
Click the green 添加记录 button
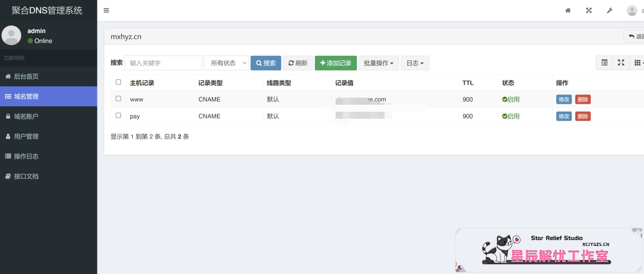[336, 63]
